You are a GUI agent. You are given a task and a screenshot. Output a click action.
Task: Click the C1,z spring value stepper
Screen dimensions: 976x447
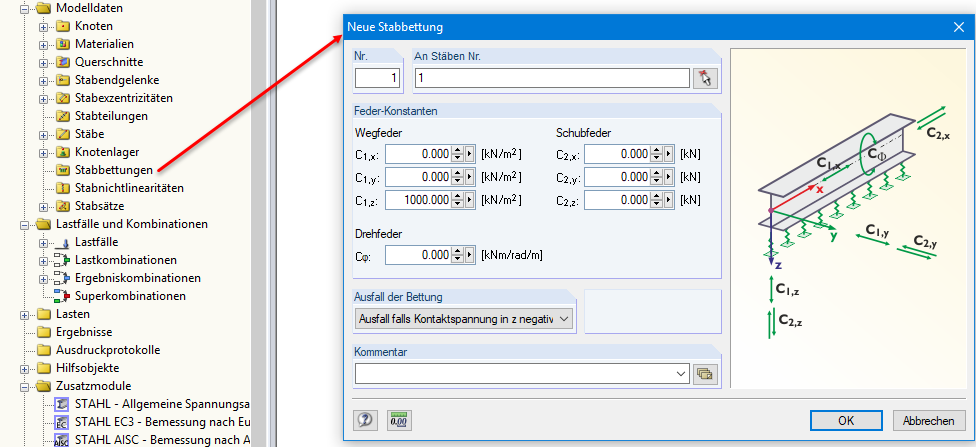pos(457,200)
